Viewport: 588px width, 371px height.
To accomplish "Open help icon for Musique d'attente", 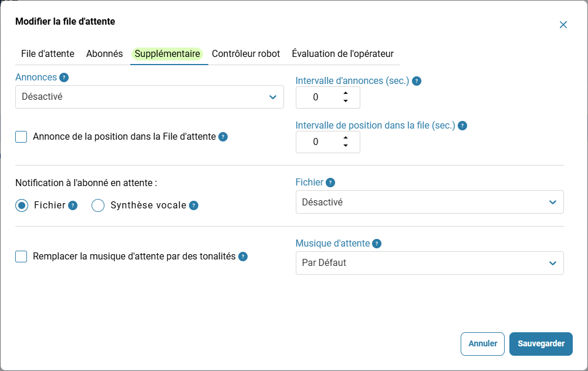I will 377,244.
